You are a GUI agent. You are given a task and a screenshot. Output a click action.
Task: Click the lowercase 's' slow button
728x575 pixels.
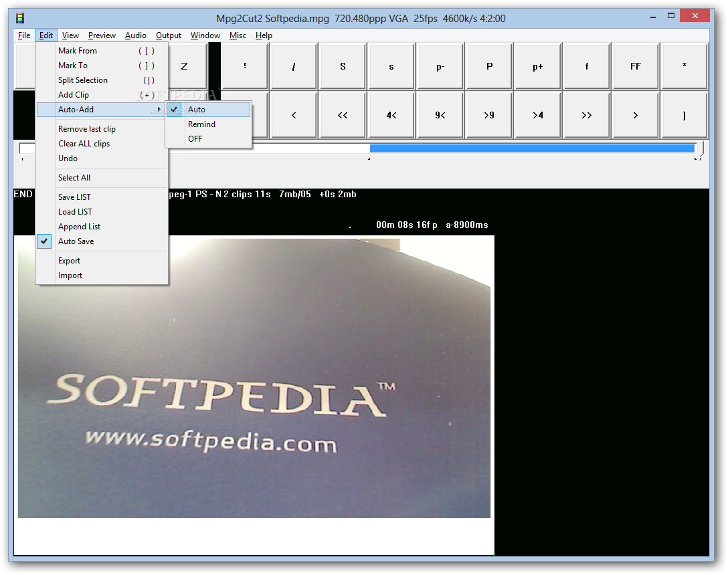click(x=391, y=66)
